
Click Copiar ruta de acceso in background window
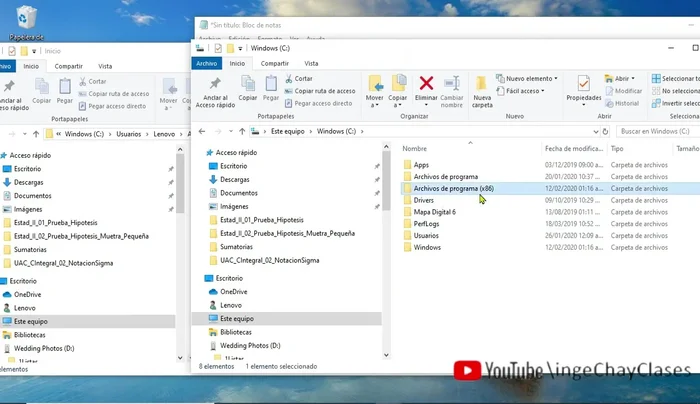pyautogui.click(x=113, y=94)
